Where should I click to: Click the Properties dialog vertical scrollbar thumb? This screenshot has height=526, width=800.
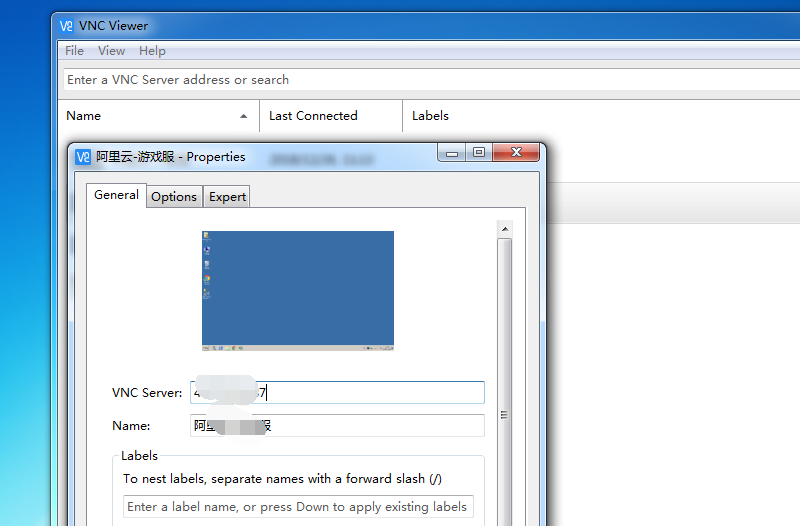(505, 383)
